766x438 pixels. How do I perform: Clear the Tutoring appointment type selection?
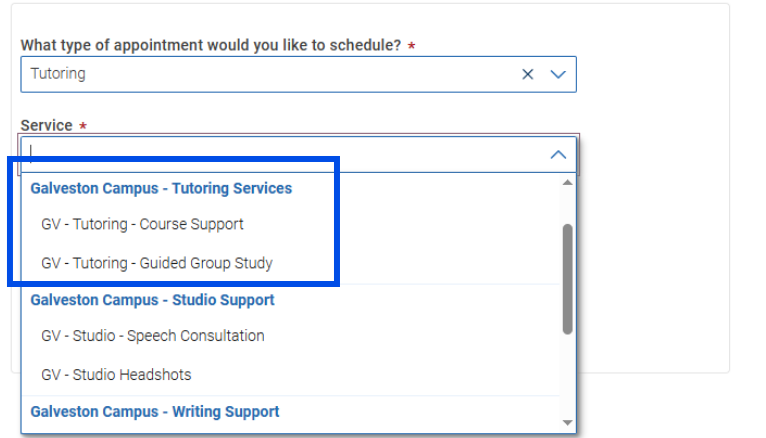[527, 74]
